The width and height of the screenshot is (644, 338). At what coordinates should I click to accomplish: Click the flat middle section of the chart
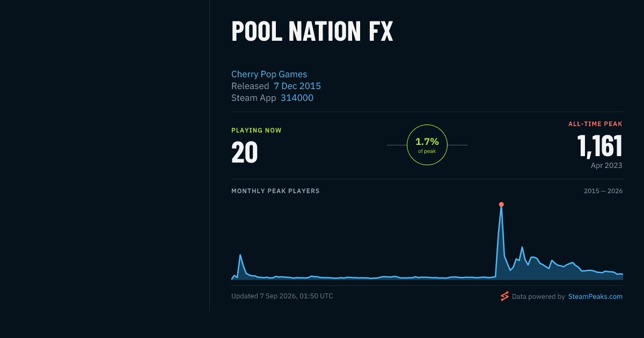pos(365,277)
